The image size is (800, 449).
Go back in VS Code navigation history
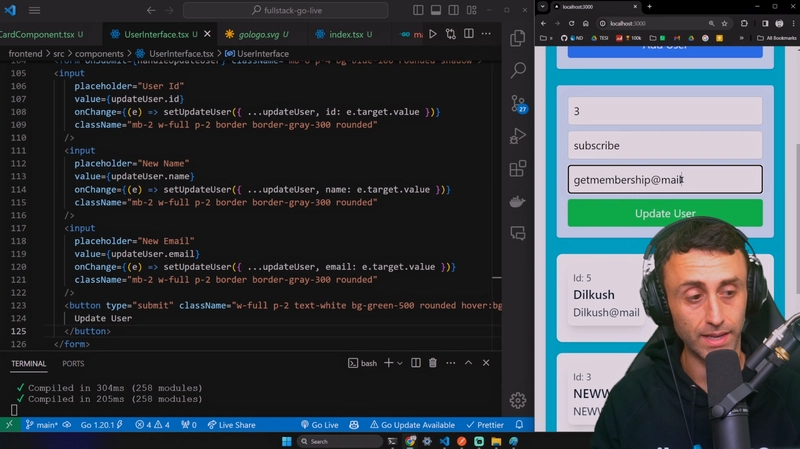click(x=151, y=10)
